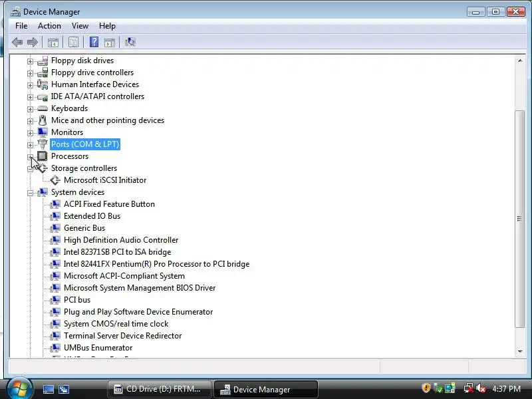Screen dimensions: 532x399
Task: Select High Definition Audio Controller
Action: coord(121,240)
